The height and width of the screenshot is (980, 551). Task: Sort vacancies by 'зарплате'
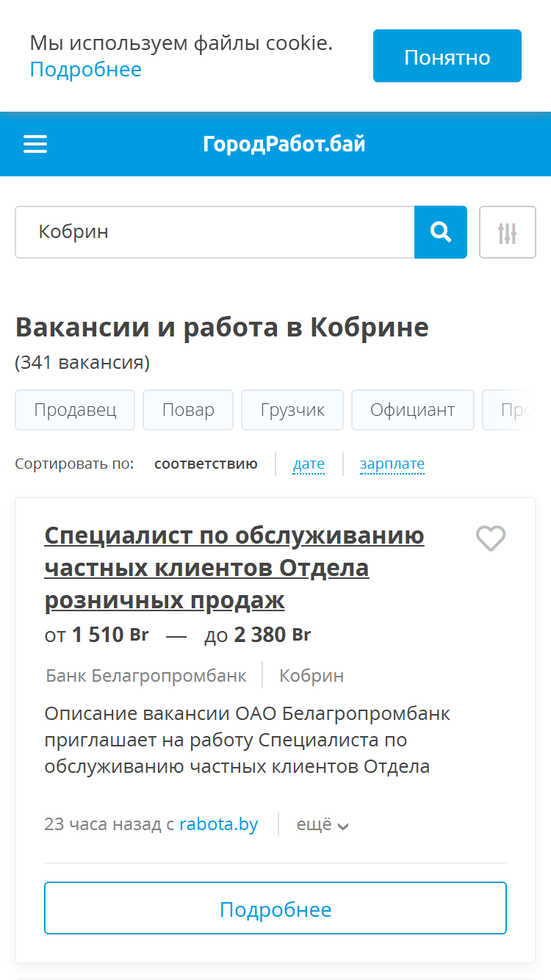click(x=392, y=464)
